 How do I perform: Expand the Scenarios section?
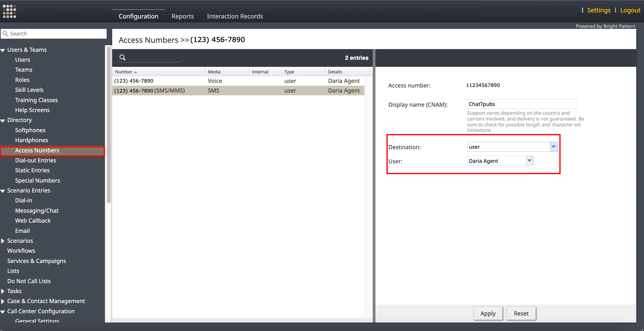click(x=3, y=241)
